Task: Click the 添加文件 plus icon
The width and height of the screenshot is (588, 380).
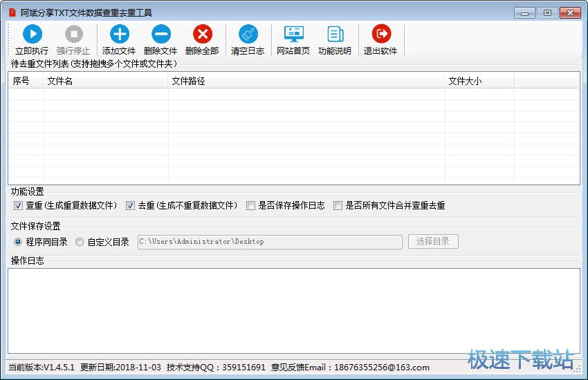Action: 119,35
